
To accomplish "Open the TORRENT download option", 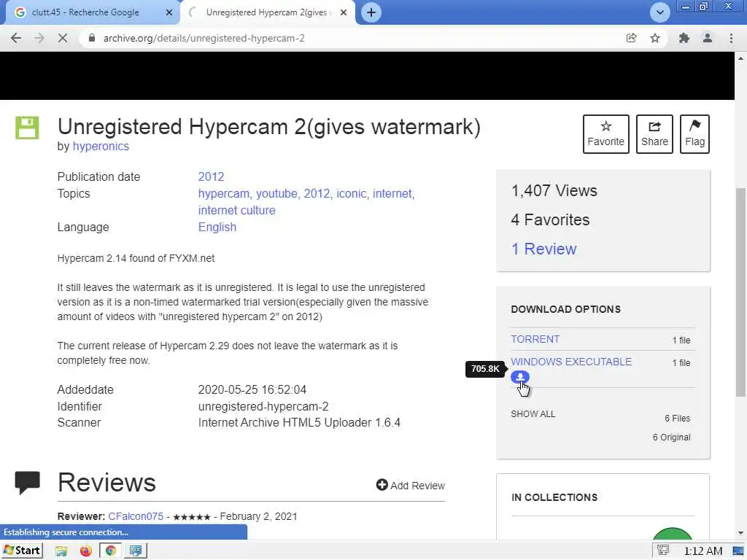I will (x=535, y=339).
